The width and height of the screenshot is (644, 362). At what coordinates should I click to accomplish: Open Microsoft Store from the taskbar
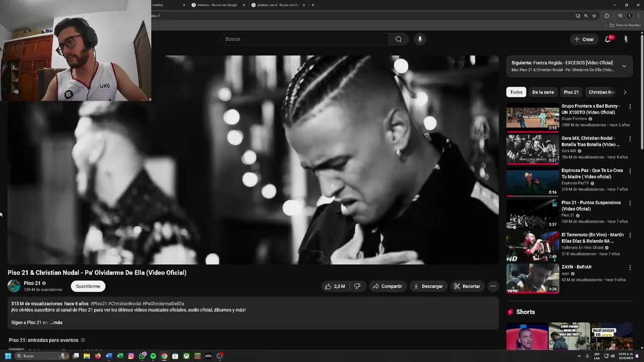tap(175, 356)
